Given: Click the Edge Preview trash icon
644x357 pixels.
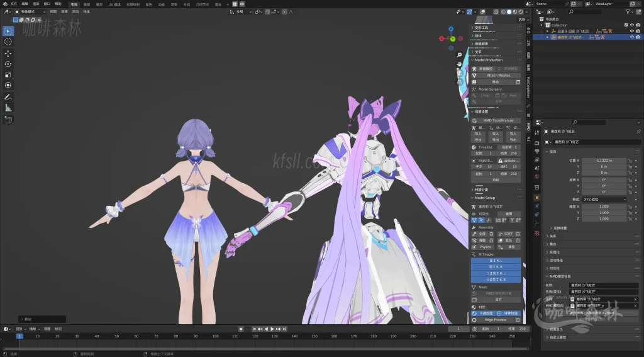Looking at the screenshot, I should click(x=518, y=320).
